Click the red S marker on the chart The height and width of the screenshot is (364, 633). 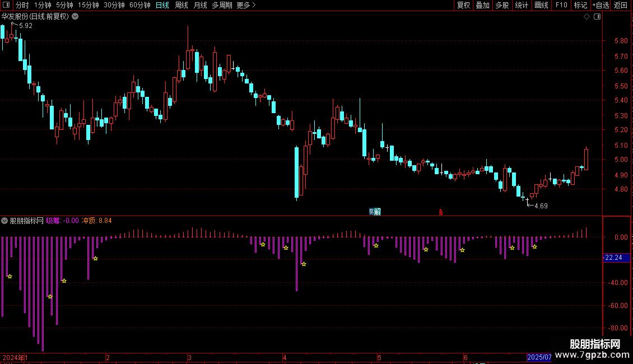(441, 212)
